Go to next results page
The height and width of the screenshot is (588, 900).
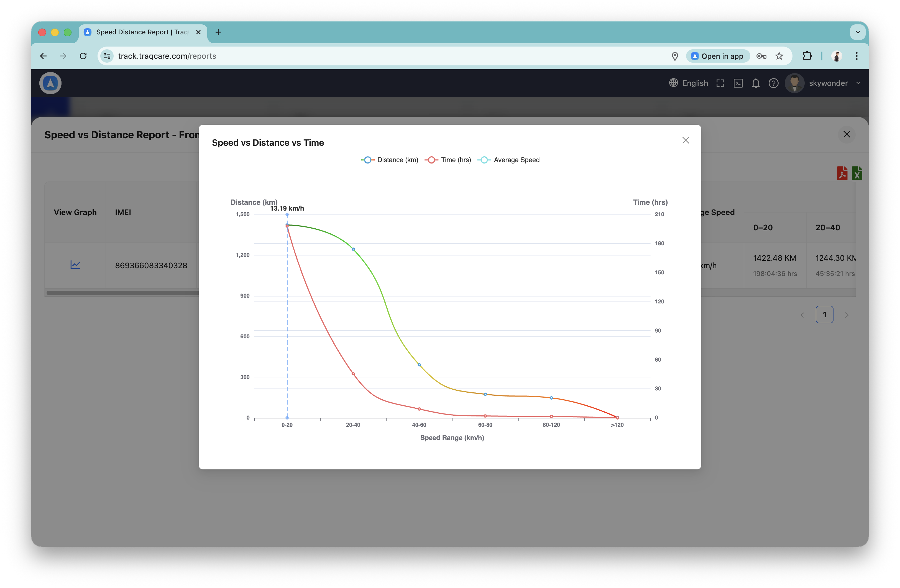(846, 315)
